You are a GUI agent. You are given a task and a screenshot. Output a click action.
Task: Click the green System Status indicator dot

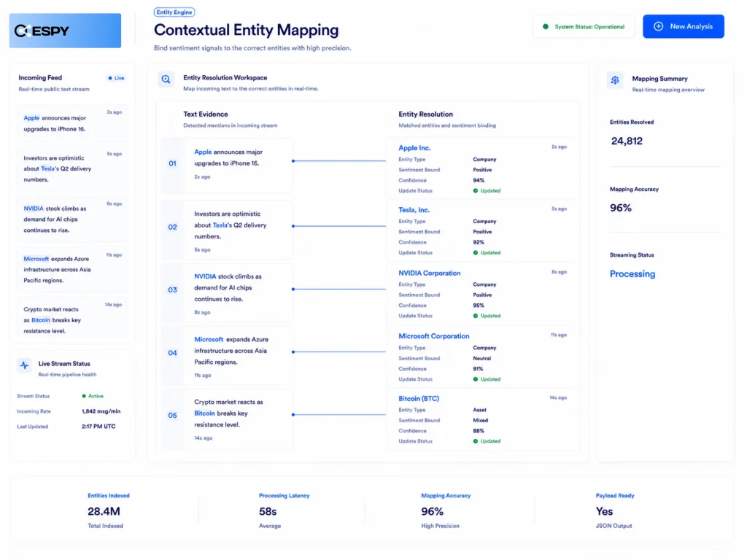click(x=546, y=27)
